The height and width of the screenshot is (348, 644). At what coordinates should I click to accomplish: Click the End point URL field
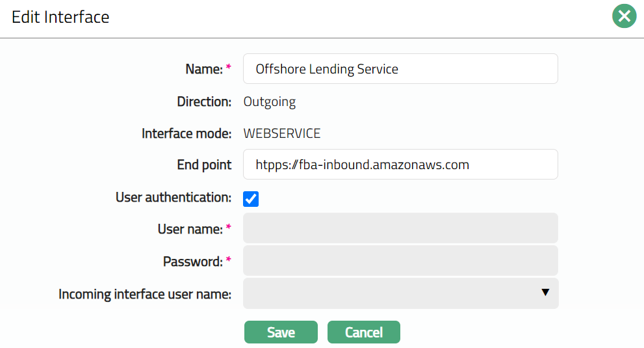[400, 165]
